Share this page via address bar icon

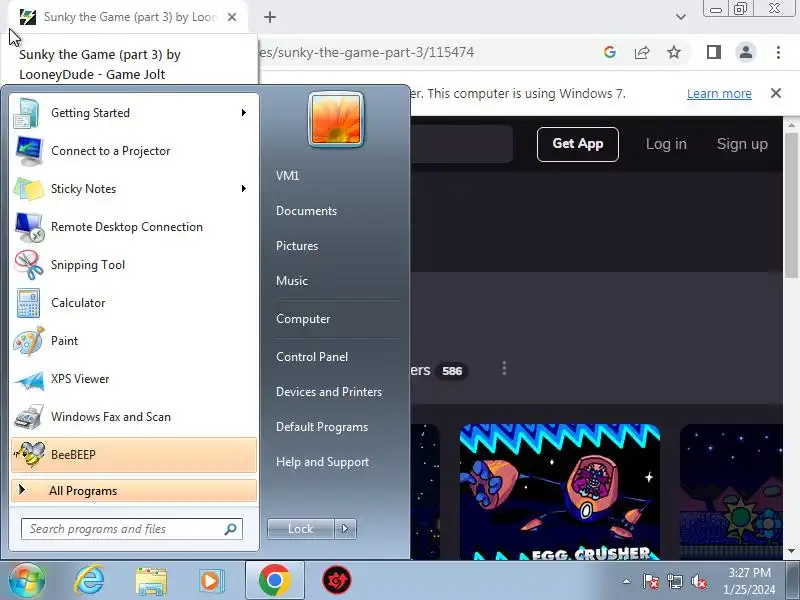(x=642, y=52)
